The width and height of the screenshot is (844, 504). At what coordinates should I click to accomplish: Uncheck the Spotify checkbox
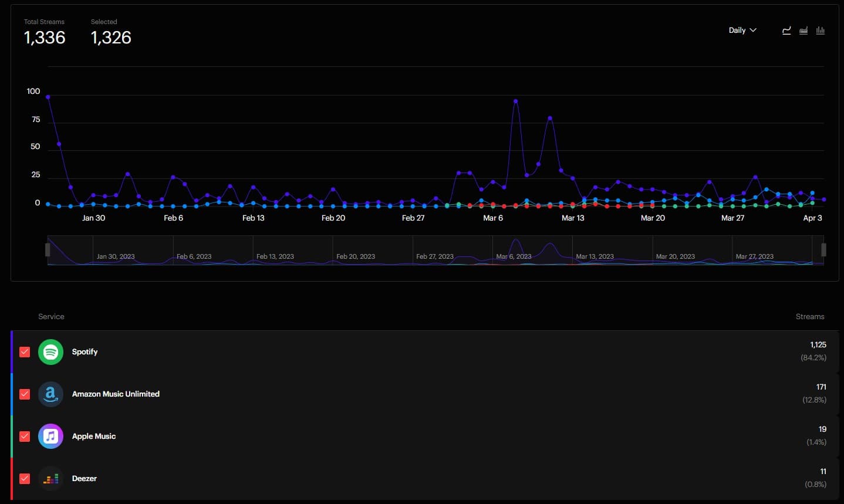tap(24, 352)
